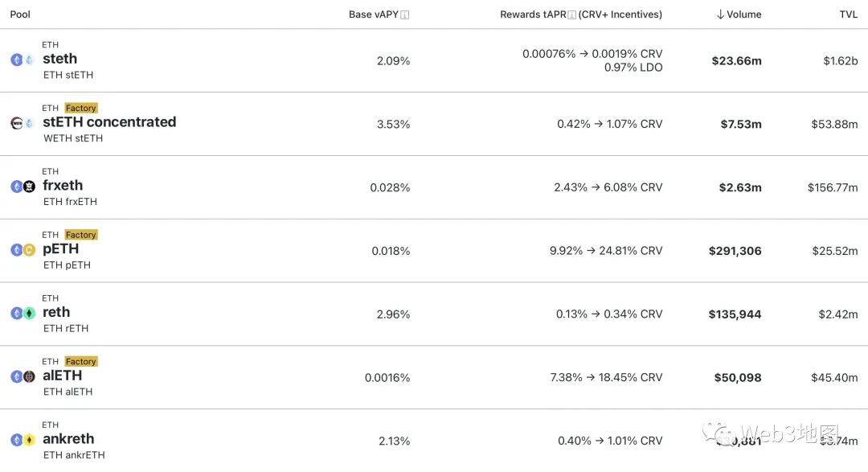The image size is (868, 472).
Task: Click the ankreth pool token icons
Action: 23,440
